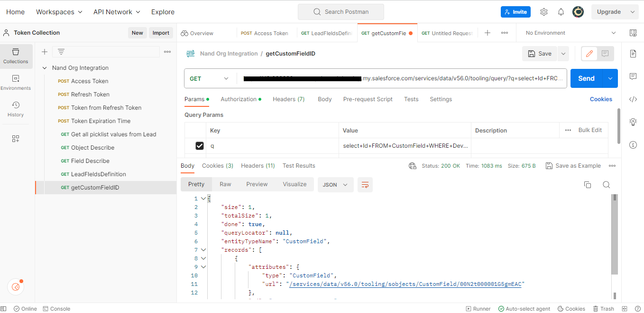Screen dimensions: 644x313
Task: Open the Comments icon in right sidebar
Action: [x=633, y=76]
